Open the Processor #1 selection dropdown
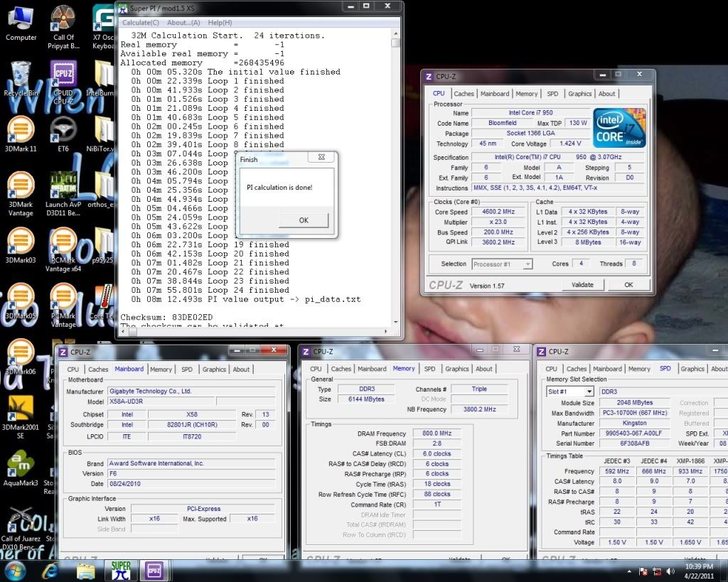The height and width of the screenshot is (582, 728). tap(502, 264)
